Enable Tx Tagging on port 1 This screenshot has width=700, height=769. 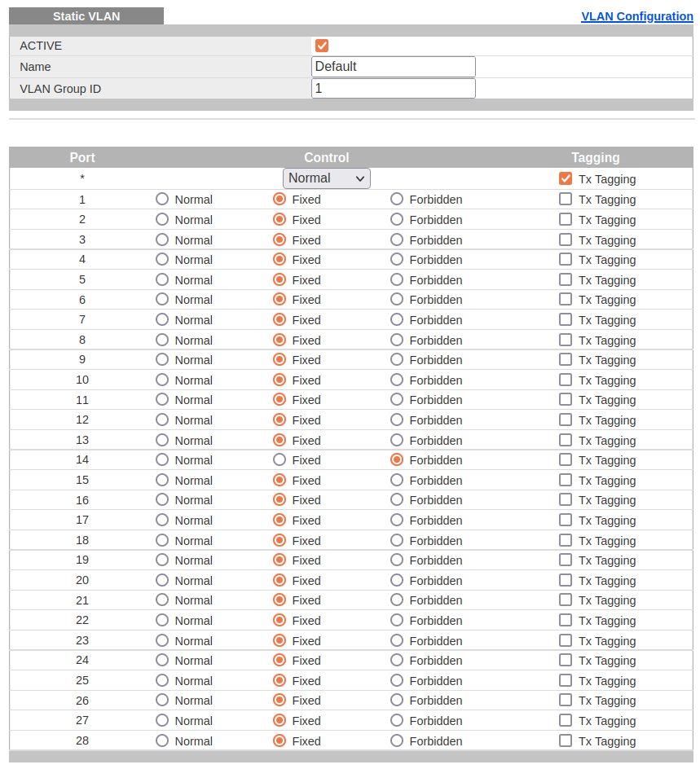point(565,199)
